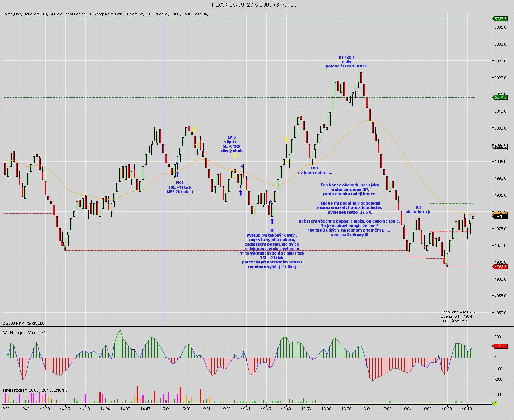The image size is (514, 420).
Task: Click the black 4978.5 last price marker
Action: click(500, 216)
